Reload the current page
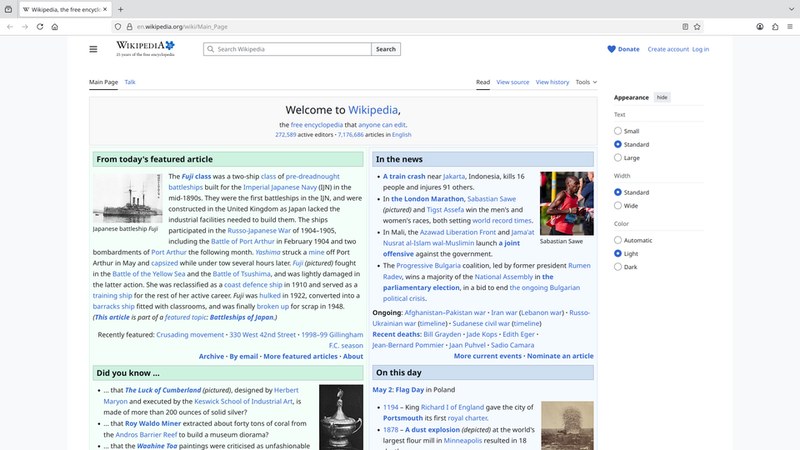800x450 pixels. click(x=40, y=27)
